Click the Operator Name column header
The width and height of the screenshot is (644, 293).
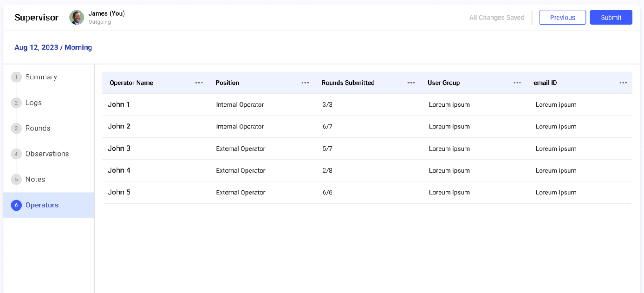coord(131,83)
